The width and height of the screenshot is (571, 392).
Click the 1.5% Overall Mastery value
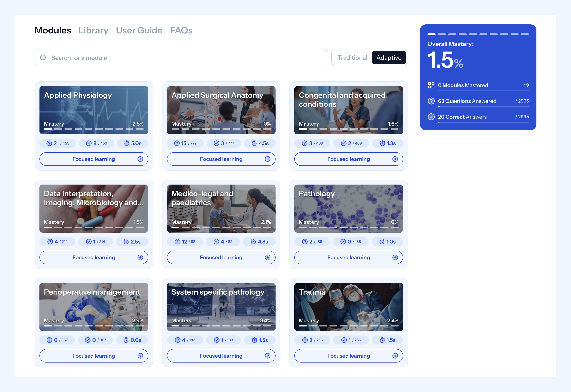[x=445, y=60]
